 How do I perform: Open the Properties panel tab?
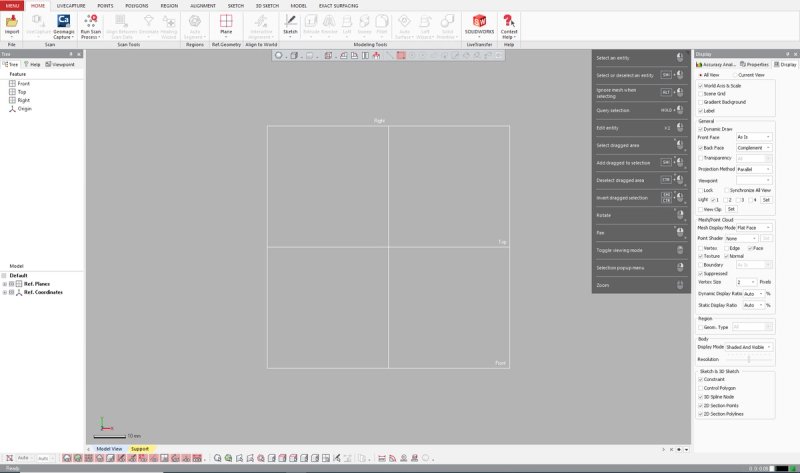[754, 64]
